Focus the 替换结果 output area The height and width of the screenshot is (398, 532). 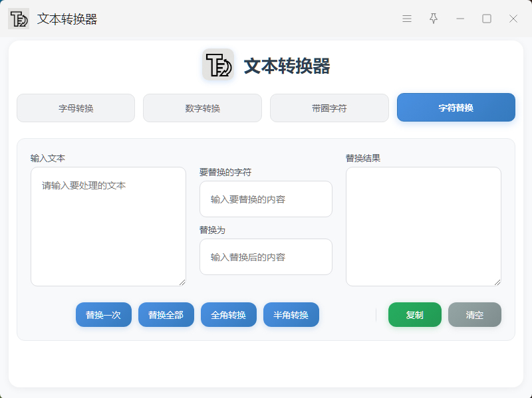coord(424,227)
